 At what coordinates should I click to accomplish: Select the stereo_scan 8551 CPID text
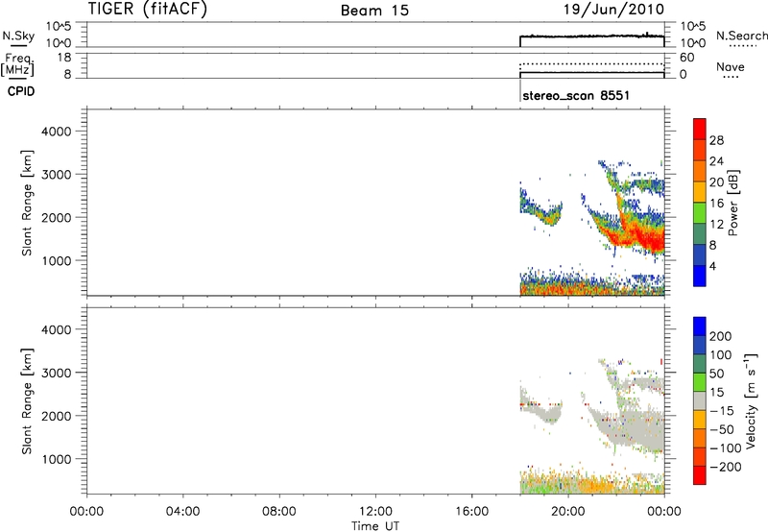tap(576, 95)
